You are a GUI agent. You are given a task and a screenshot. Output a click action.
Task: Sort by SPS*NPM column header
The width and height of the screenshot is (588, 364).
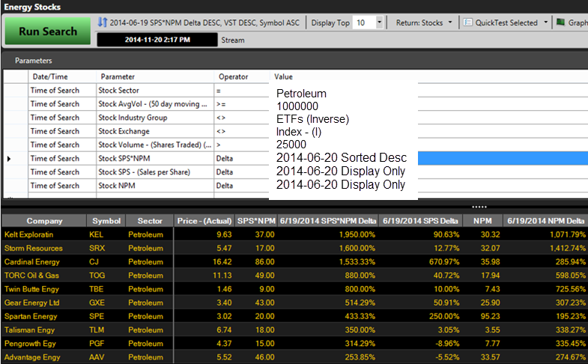[x=256, y=221]
